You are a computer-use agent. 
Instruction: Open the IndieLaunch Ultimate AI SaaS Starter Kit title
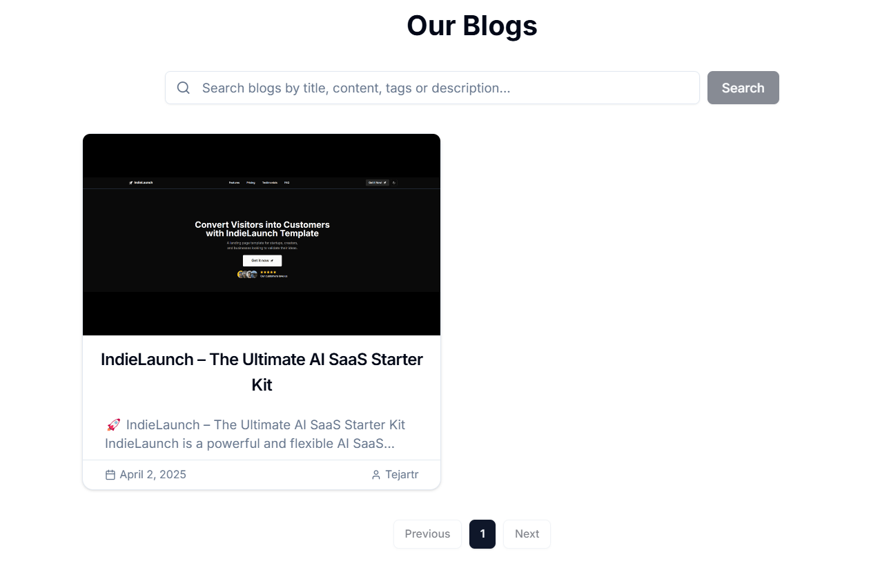[262, 372]
